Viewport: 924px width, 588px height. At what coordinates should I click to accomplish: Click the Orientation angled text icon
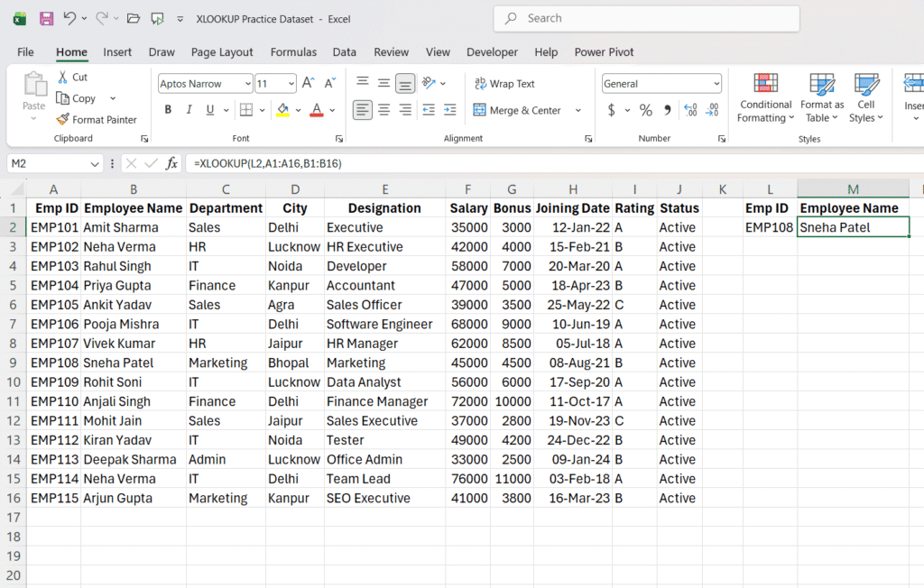429,83
